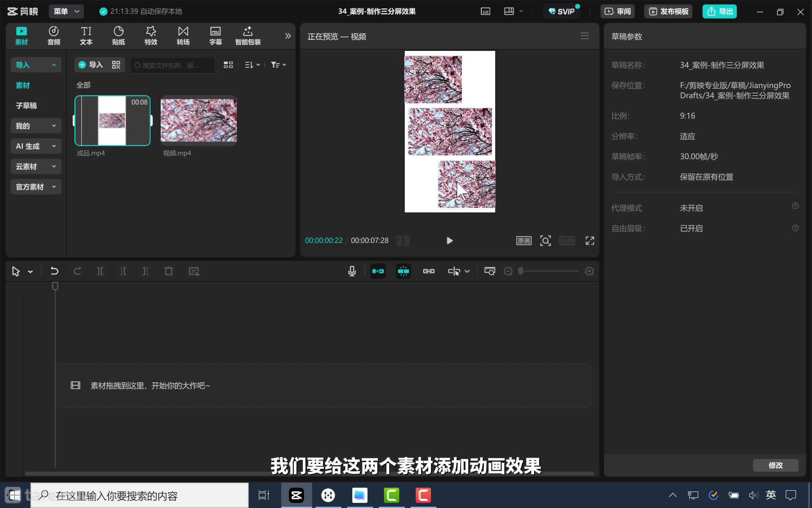Toggle the timeline preview axis icon

(454, 271)
